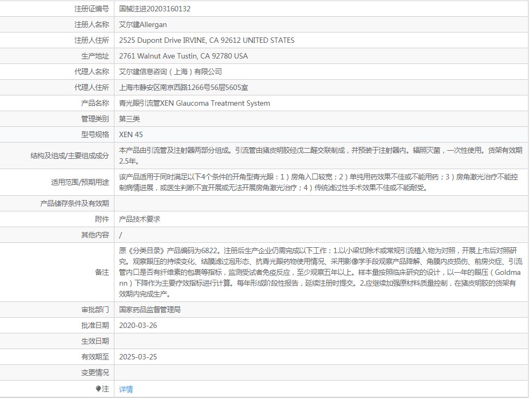Click the 其他内容 label
Screen dimensions: 532x399
click(95, 235)
